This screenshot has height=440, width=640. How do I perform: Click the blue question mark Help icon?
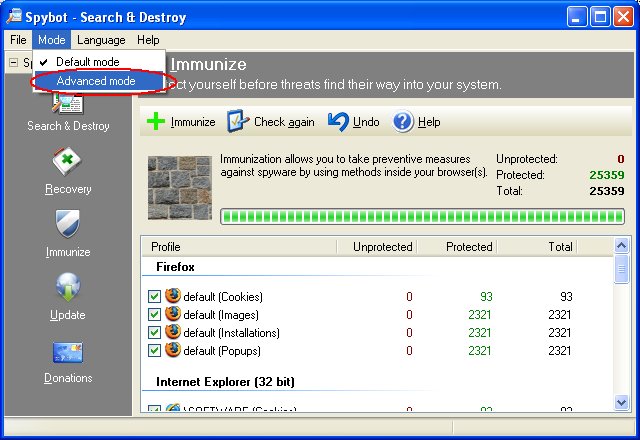coord(403,122)
